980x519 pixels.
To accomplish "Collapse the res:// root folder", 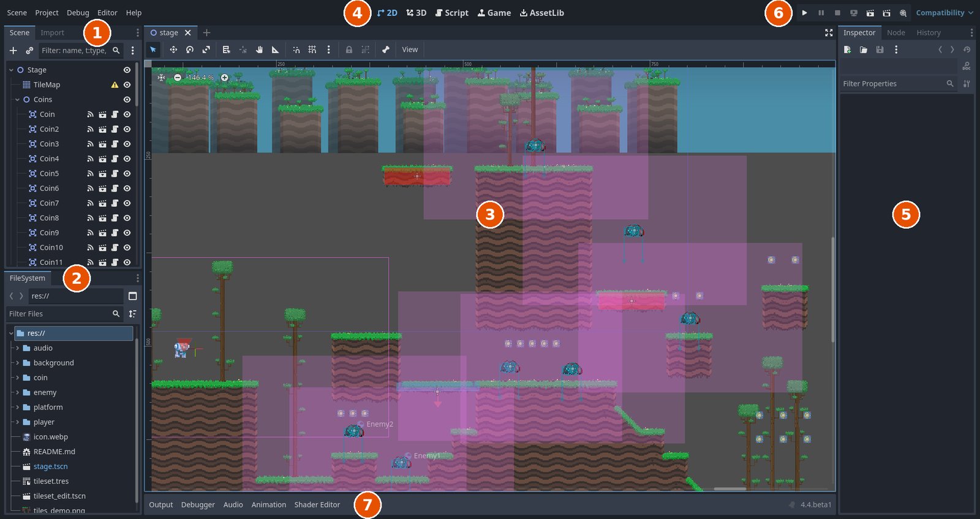I will tap(11, 333).
